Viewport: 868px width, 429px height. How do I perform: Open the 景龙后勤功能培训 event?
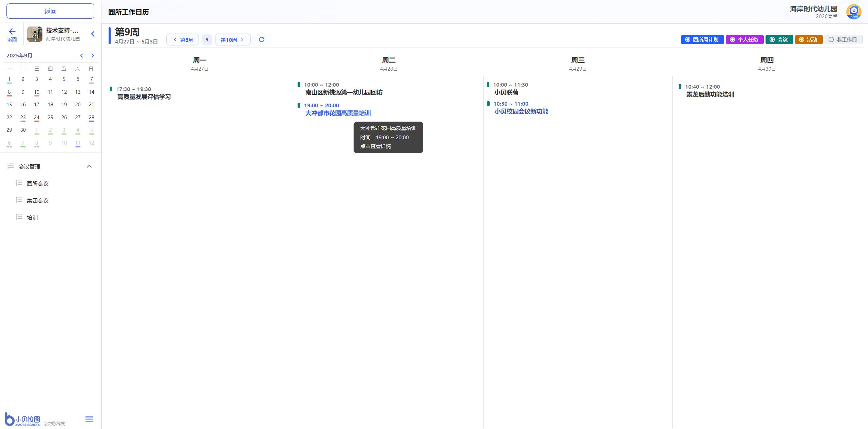710,95
